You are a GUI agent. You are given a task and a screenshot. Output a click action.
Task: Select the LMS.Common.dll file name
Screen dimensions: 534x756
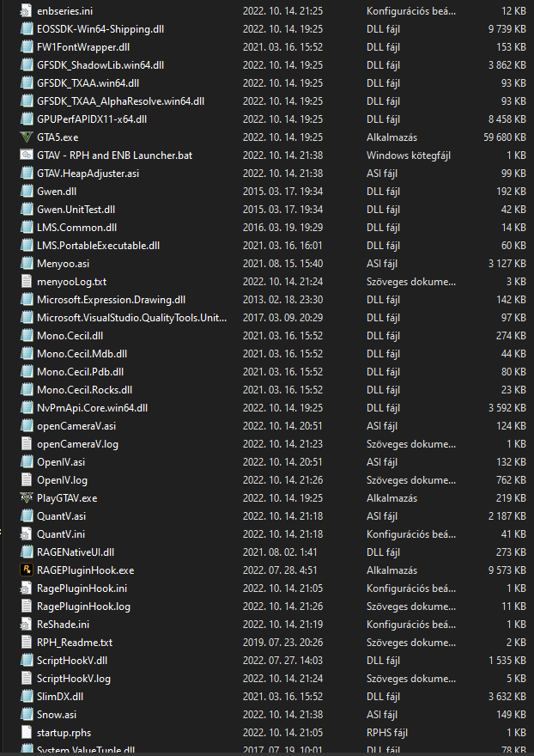[77, 228]
